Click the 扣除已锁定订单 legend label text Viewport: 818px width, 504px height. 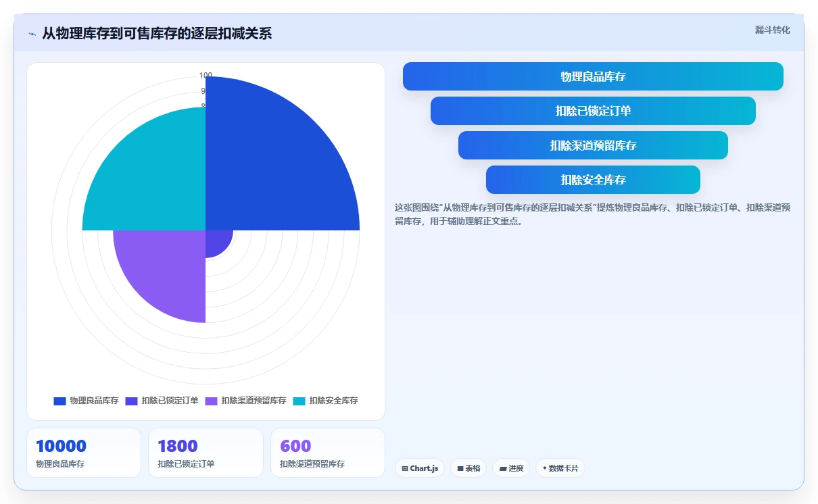click(x=170, y=401)
